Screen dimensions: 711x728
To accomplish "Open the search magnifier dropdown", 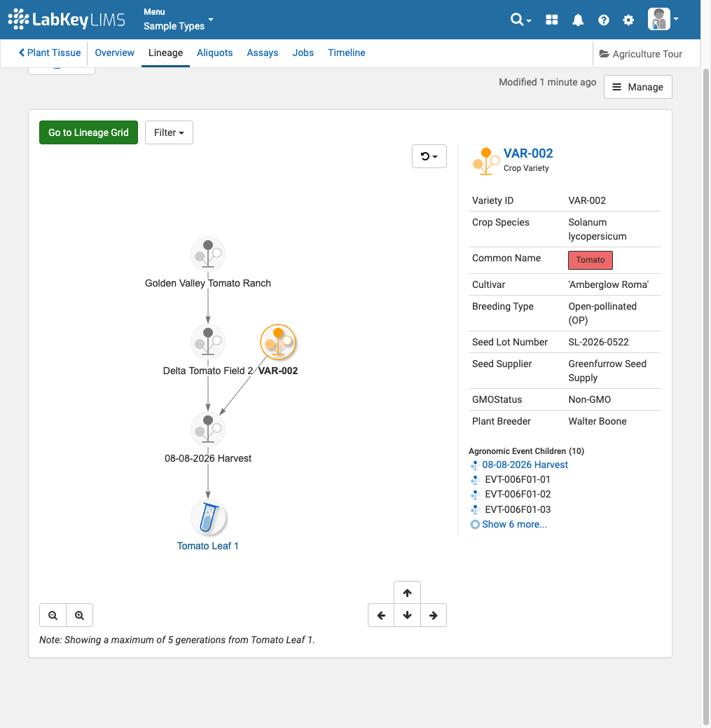I will 520,20.
